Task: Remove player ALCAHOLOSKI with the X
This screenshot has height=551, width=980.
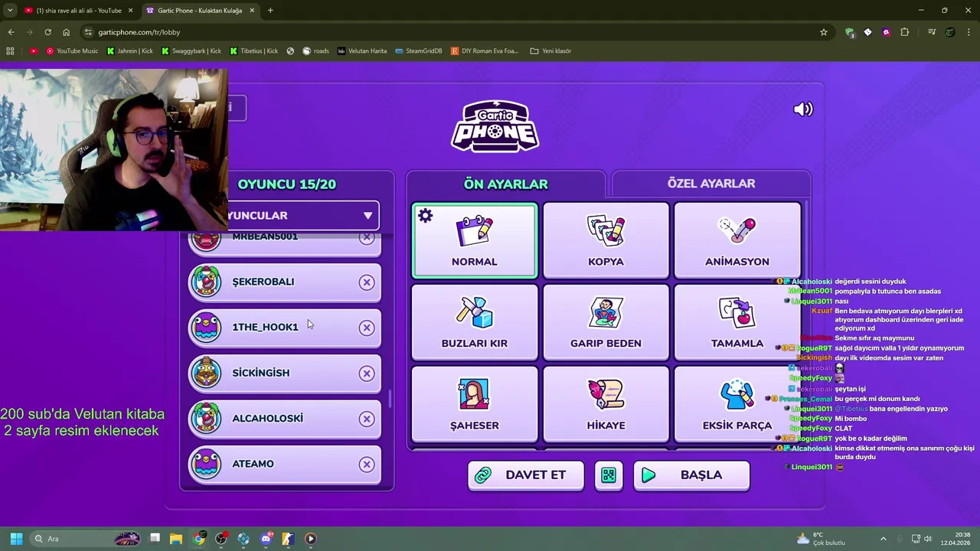Action: pyautogui.click(x=367, y=419)
